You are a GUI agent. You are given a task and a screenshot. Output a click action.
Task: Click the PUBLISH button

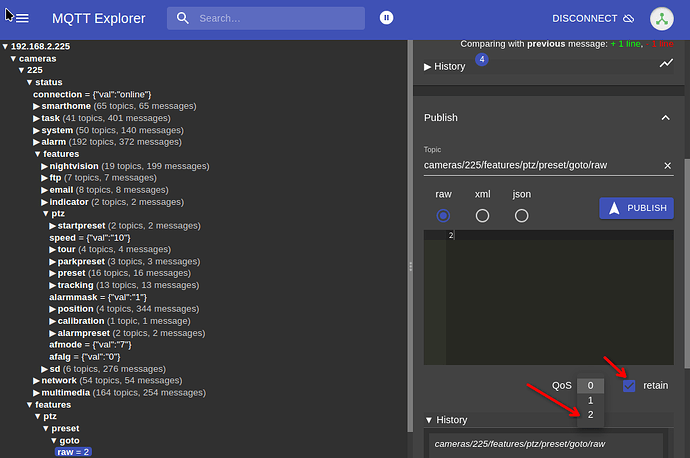tap(636, 208)
